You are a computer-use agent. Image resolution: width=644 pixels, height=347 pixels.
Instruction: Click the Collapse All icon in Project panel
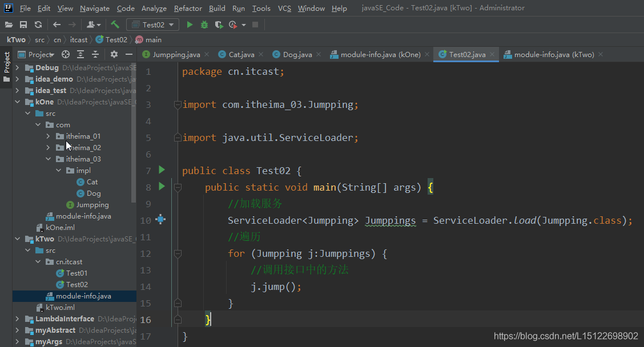95,54
